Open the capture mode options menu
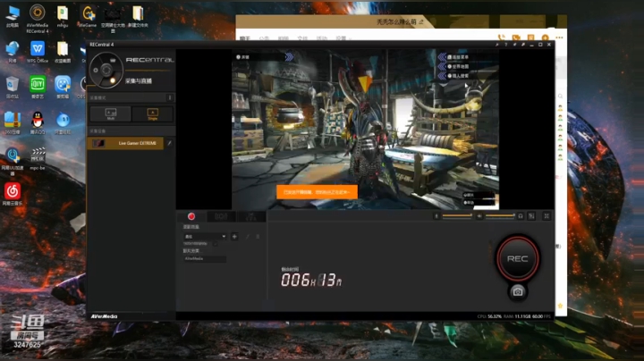The width and height of the screenshot is (644, 361). coord(170,97)
